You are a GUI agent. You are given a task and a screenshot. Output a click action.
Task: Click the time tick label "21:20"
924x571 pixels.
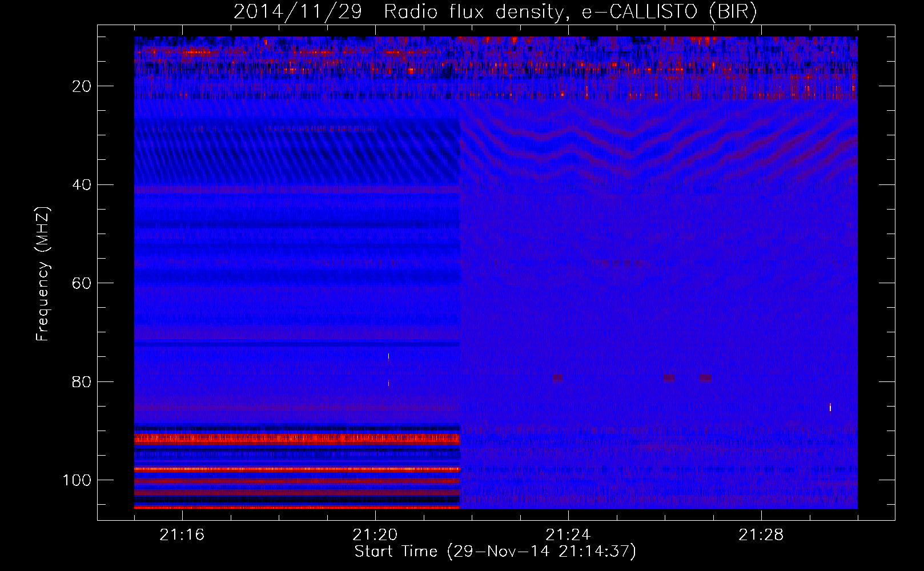click(x=375, y=535)
